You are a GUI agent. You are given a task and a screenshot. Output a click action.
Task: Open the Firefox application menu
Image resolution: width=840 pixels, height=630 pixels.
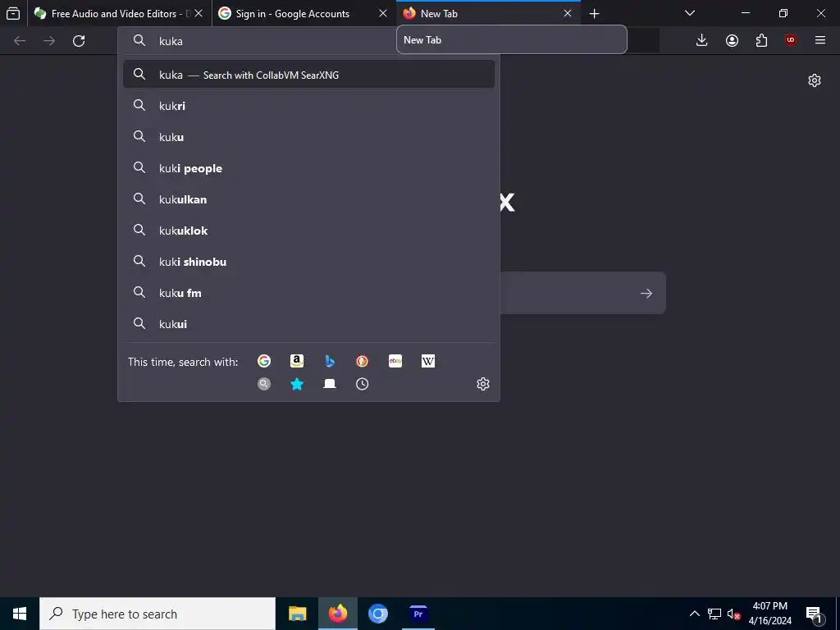(x=819, y=40)
